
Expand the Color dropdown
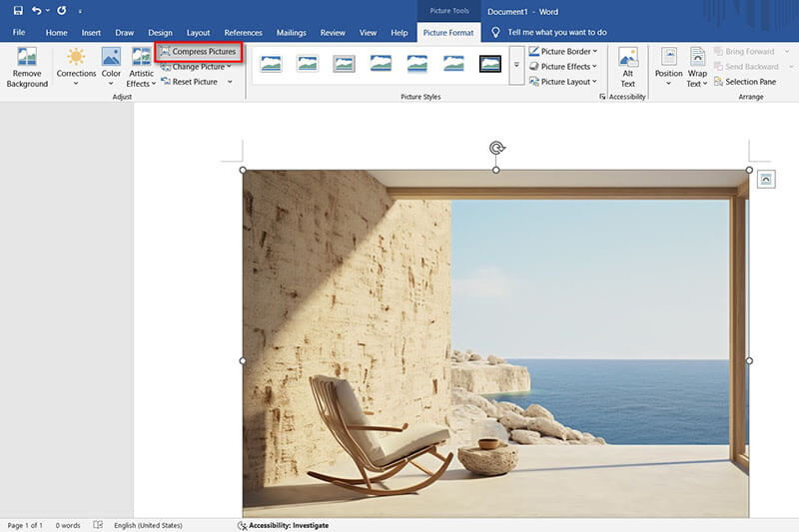111,74
